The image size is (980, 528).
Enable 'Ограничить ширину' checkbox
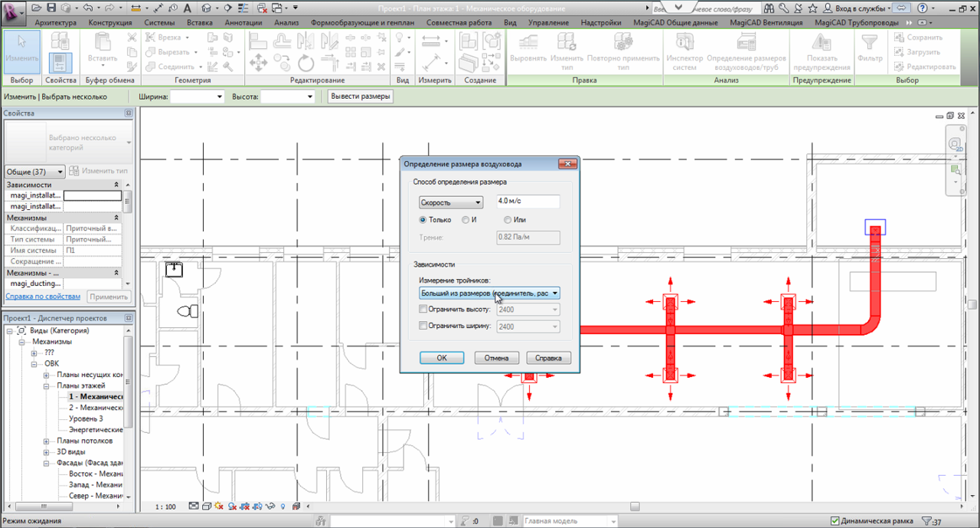[x=424, y=326]
